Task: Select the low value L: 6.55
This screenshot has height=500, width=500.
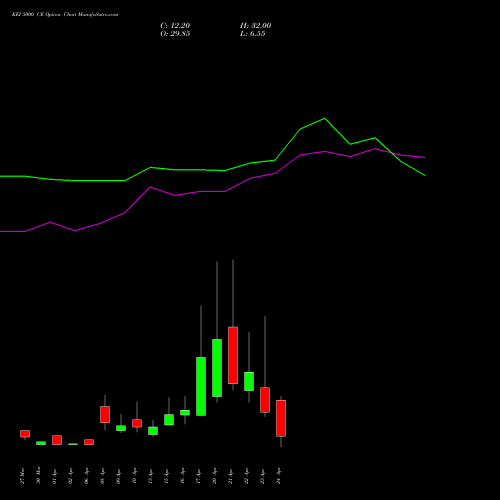Action: [x=253, y=34]
